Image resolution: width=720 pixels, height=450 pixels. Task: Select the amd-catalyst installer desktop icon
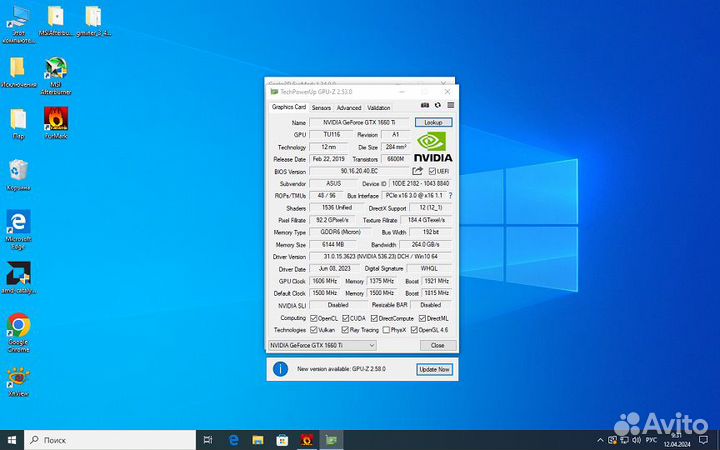pos(18,278)
